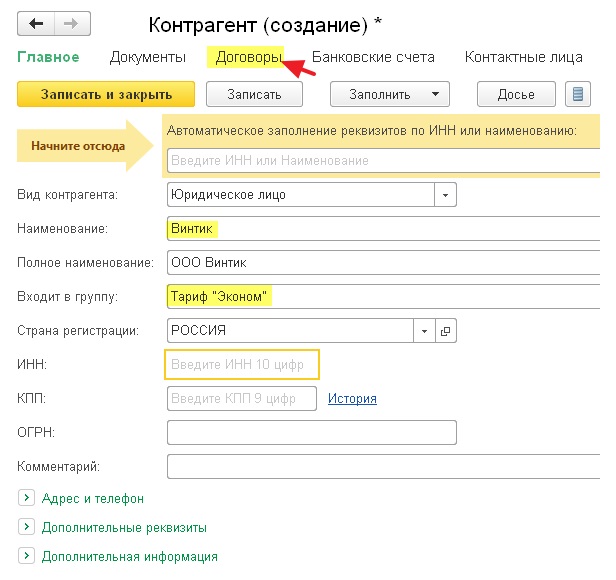Open the Страна регистрации record with the open-form icon
Screen dimensions: 616x580
point(446,331)
